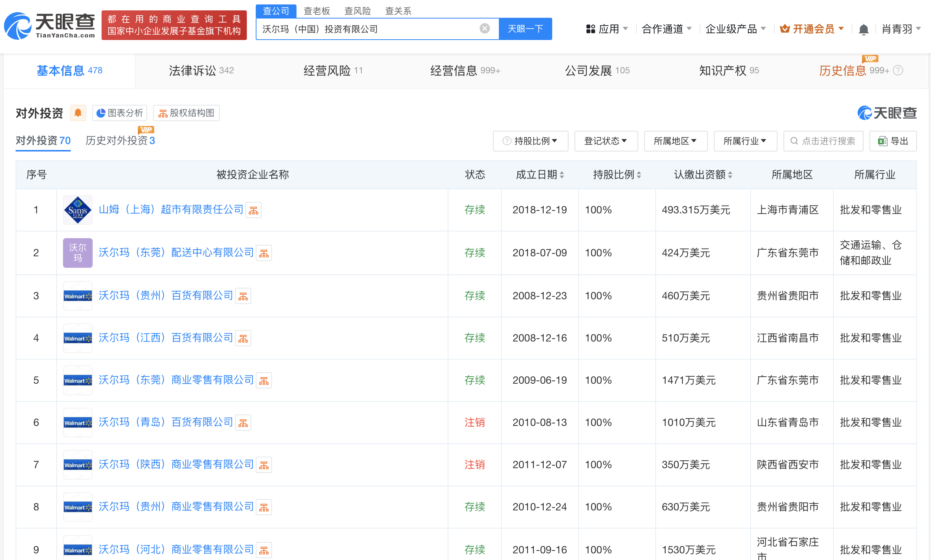This screenshot has width=931, height=560.
Task: Click the TianYanCha logo in the header
Action: (x=50, y=25)
